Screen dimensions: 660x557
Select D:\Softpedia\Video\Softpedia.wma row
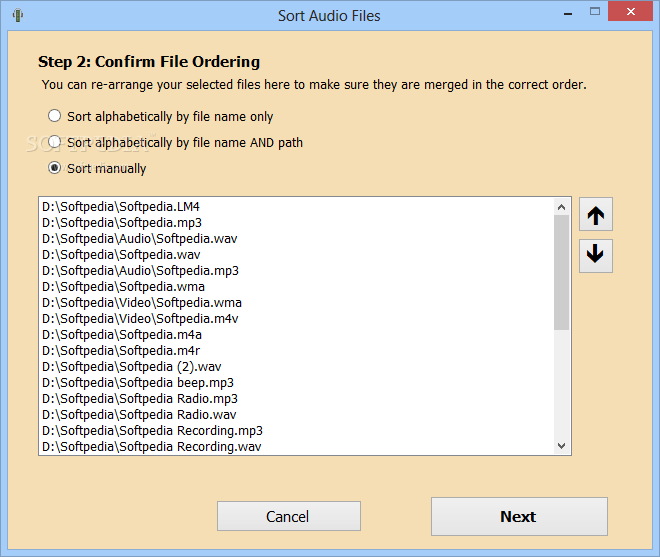[x=297, y=303]
